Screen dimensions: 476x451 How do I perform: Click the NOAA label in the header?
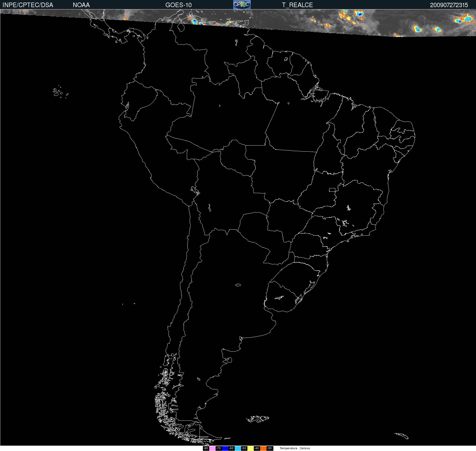81,5
